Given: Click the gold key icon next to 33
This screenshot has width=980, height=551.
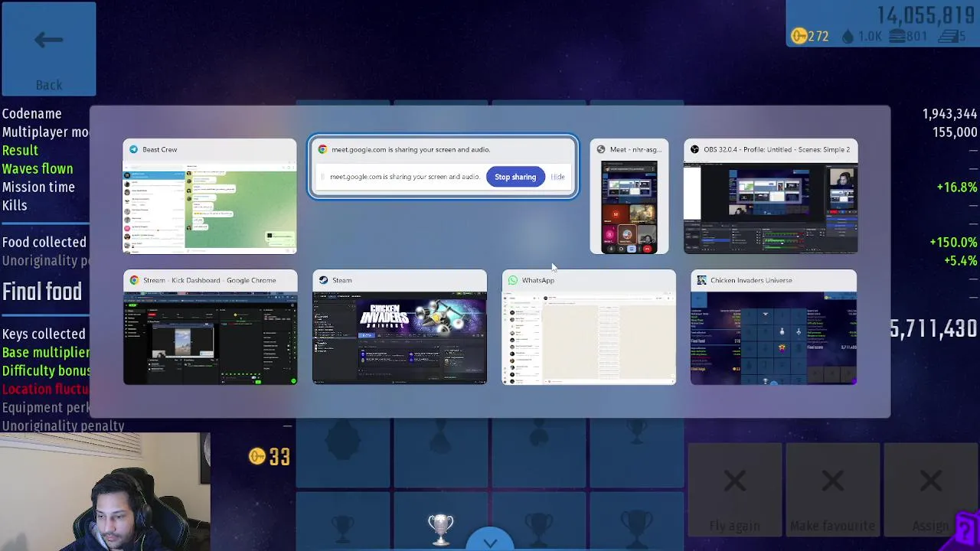Looking at the screenshot, I should 257,457.
